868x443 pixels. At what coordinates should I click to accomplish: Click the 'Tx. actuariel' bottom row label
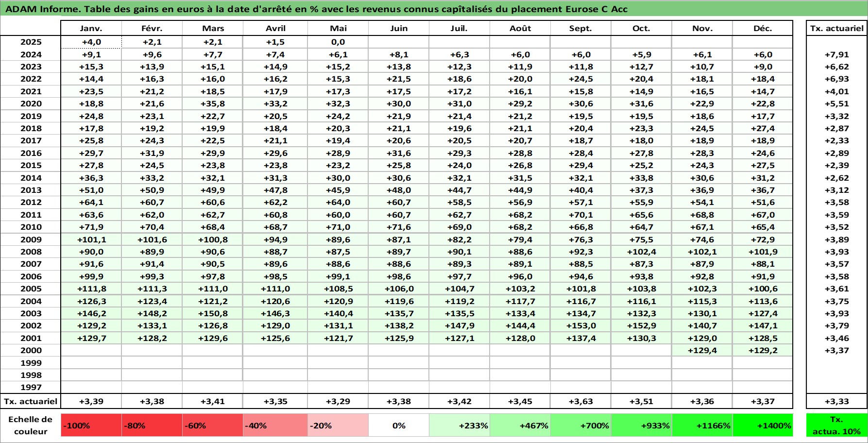(31, 401)
